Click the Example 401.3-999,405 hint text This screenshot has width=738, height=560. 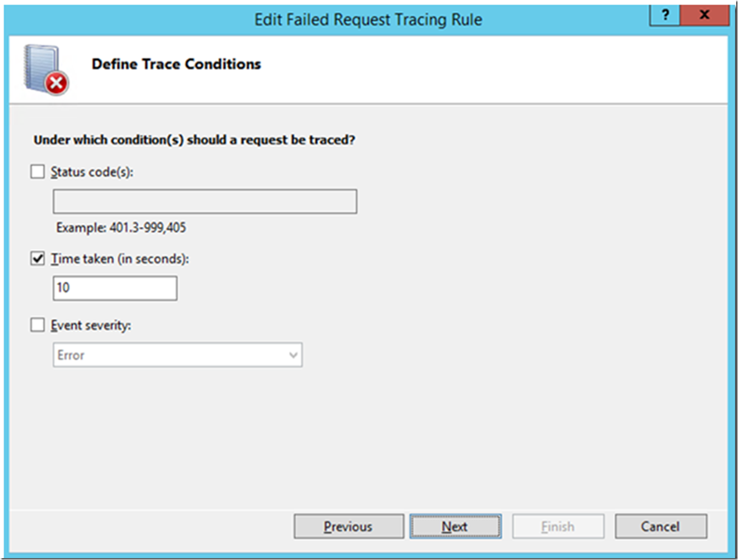121,228
